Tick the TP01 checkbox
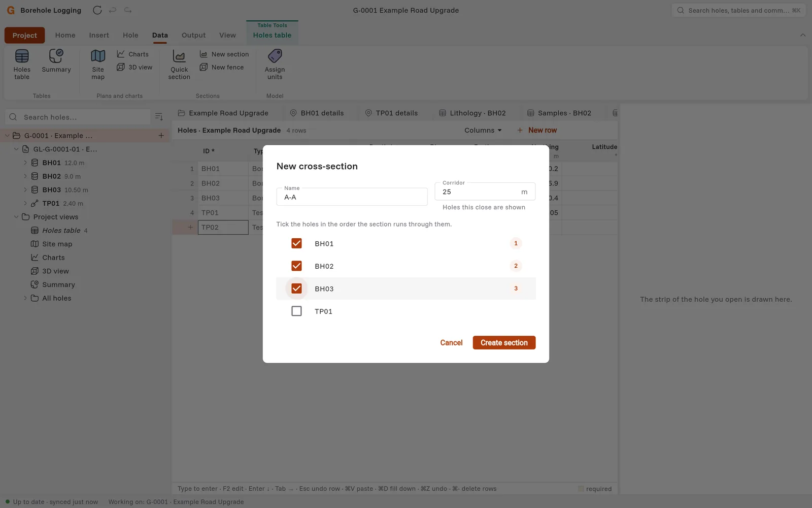The image size is (812, 508). point(296,311)
